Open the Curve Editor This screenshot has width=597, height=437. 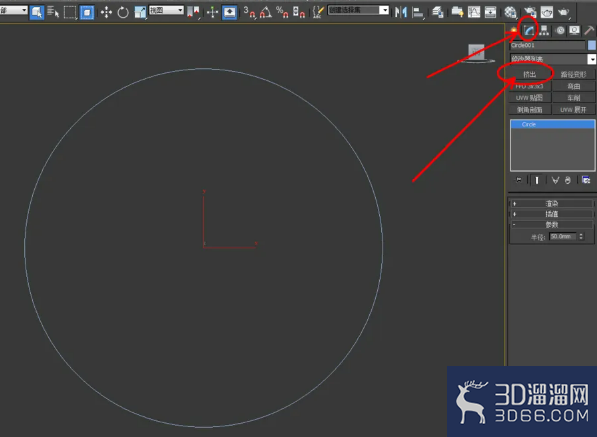tap(474, 12)
